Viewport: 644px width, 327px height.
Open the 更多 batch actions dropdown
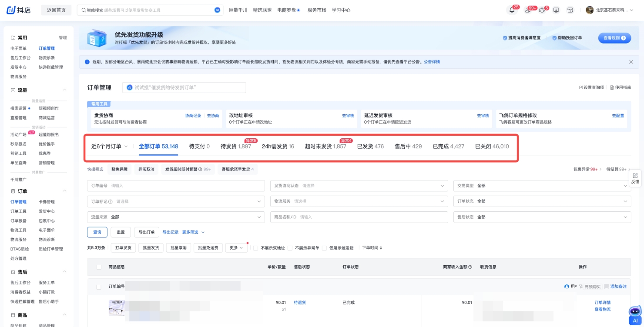tap(236, 248)
